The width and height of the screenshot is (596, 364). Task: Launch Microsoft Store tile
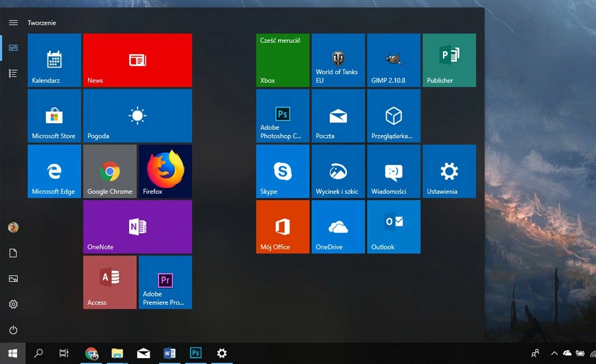[54, 116]
